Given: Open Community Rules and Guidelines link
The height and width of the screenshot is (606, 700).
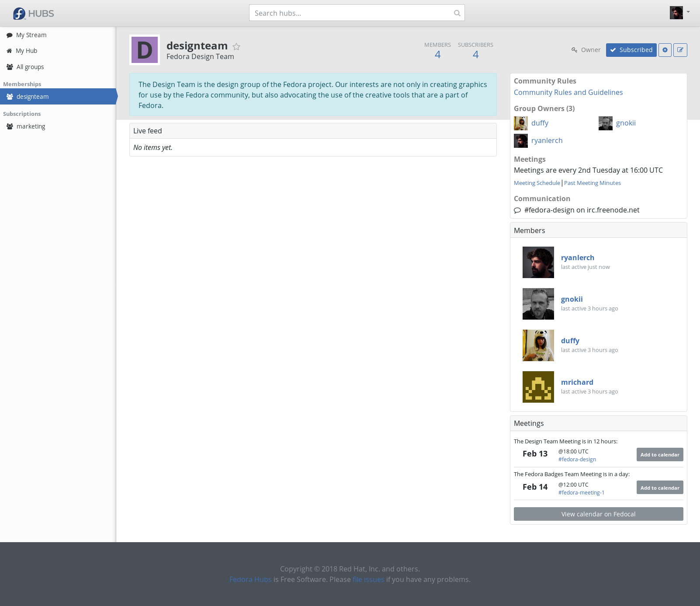Looking at the screenshot, I should click(x=568, y=92).
